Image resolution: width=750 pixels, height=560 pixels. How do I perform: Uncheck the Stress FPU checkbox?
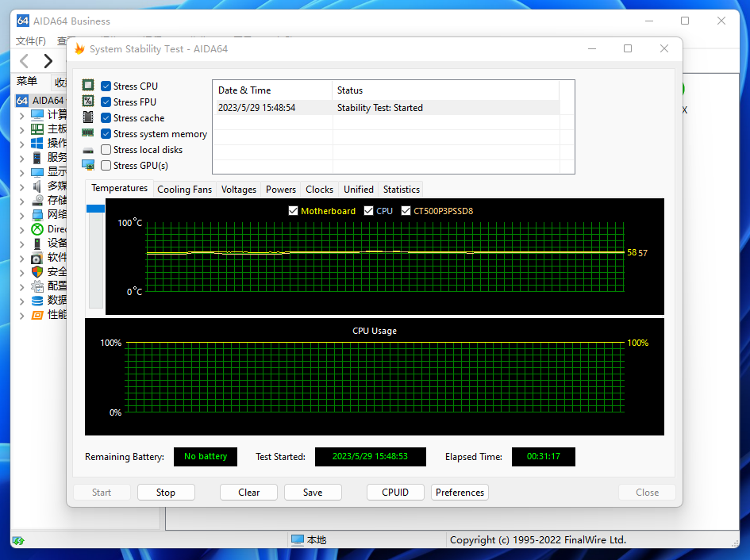click(106, 102)
